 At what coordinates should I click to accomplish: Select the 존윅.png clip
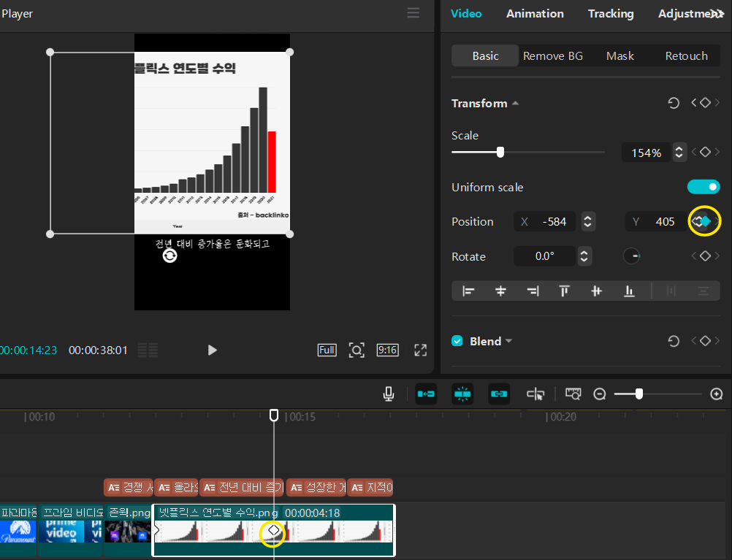pos(128,529)
